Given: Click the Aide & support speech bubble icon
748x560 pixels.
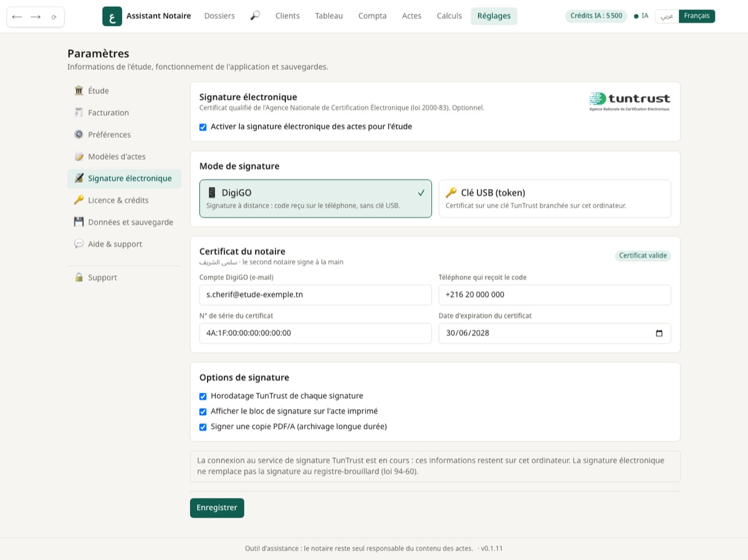Looking at the screenshot, I should click(x=79, y=244).
